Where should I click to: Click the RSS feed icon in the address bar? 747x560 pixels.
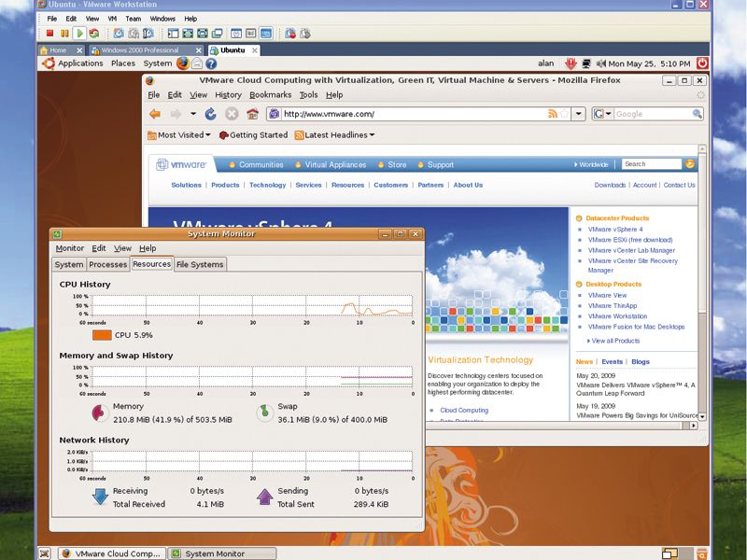tap(553, 114)
